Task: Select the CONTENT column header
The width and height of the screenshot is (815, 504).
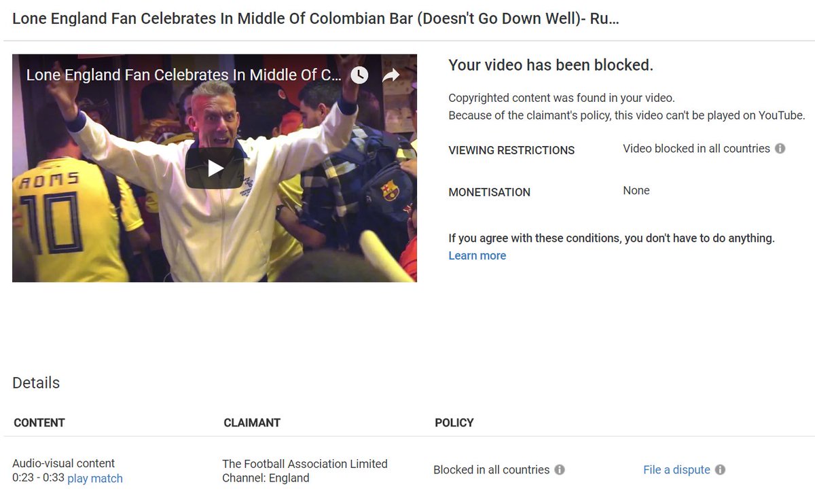Action: tap(39, 422)
